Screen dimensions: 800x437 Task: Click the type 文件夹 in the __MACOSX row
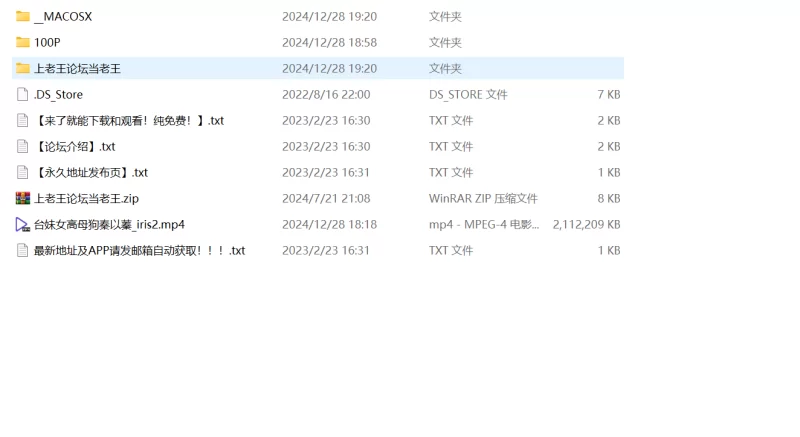click(x=445, y=16)
